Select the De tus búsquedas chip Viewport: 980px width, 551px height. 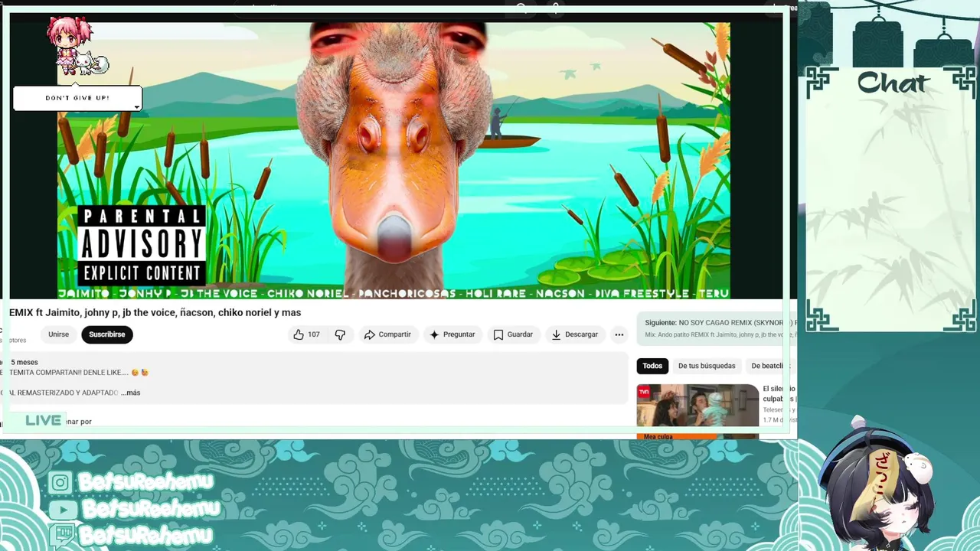point(707,366)
